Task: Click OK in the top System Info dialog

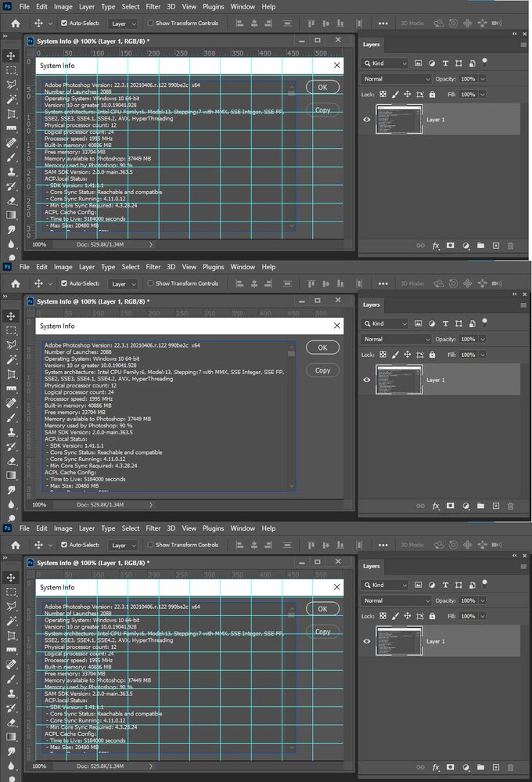Action: click(322, 87)
